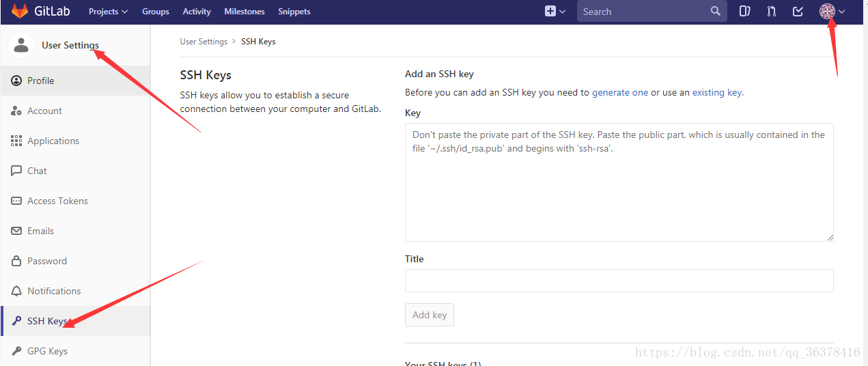
Task: Click the "existing key" link
Action: (x=716, y=93)
